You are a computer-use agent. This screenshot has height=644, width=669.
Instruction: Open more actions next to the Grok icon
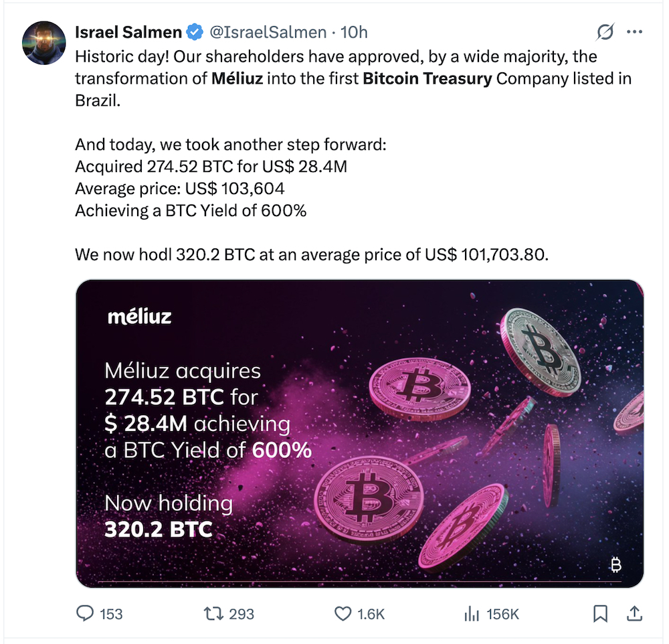(x=634, y=31)
